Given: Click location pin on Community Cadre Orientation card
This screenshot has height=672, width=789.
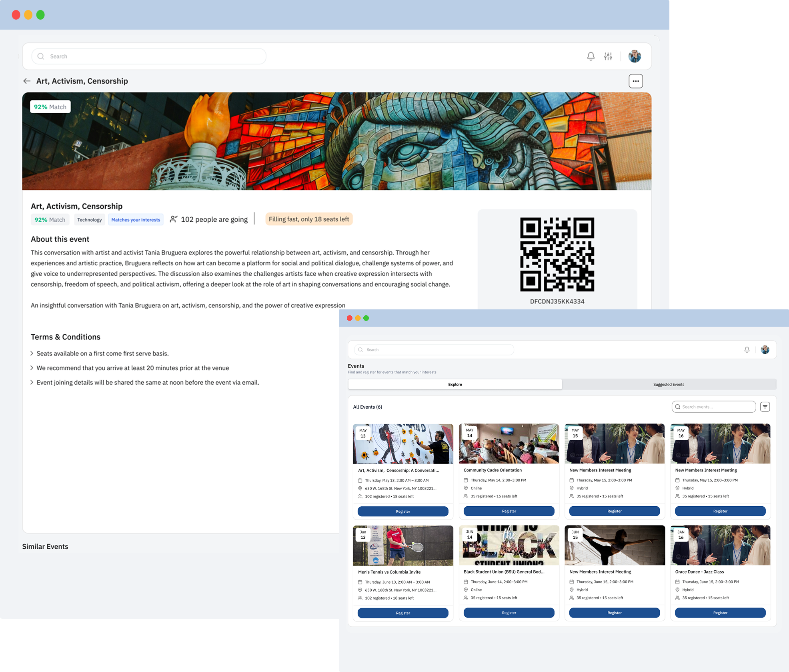Looking at the screenshot, I should coord(466,488).
